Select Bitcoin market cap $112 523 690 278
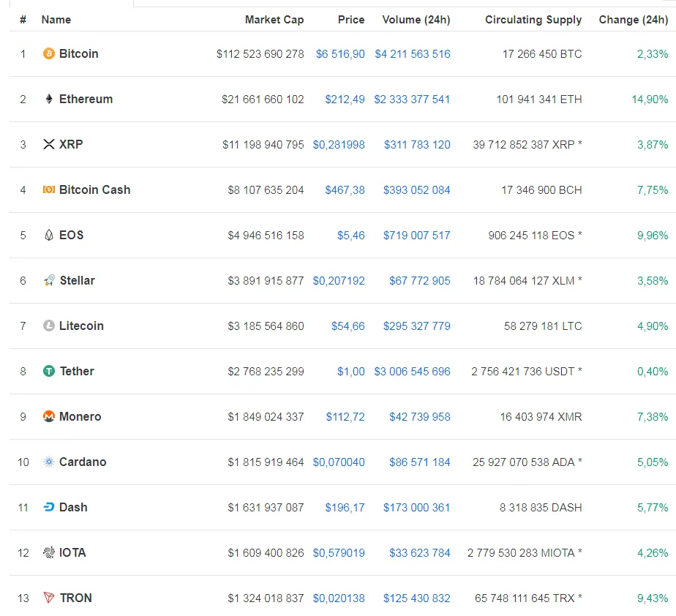The height and width of the screenshot is (616, 676). tap(260, 54)
